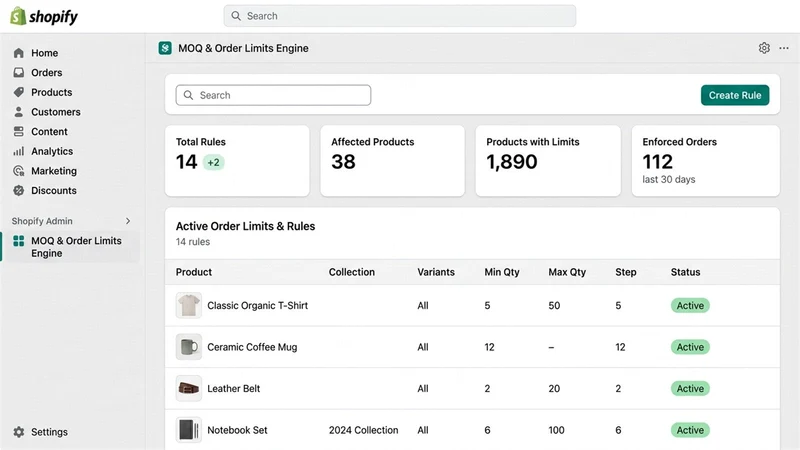Open Content in sidebar
800x450 pixels.
coord(49,132)
